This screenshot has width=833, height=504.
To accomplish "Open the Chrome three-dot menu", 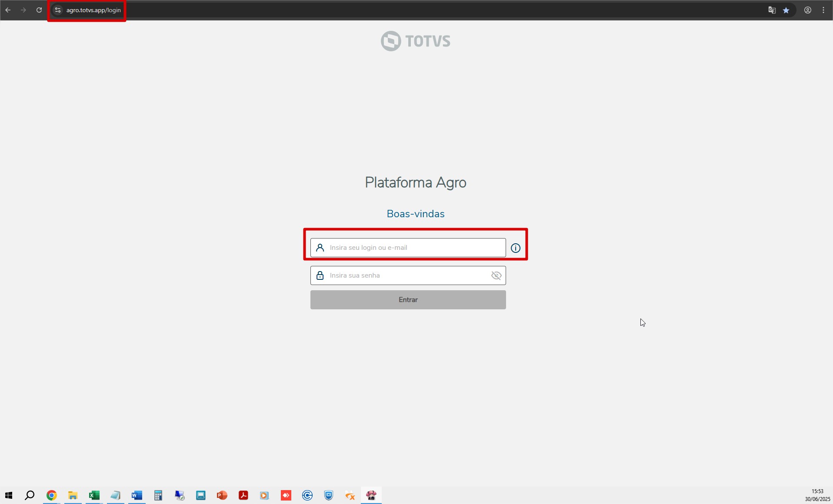I will 823,10.
